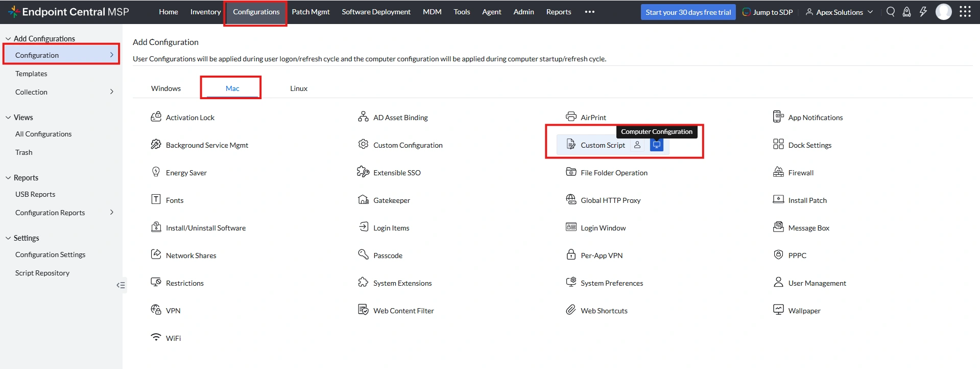980x369 pixels.
Task: Expand the Configuration submenu arrow
Action: coord(112,55)
